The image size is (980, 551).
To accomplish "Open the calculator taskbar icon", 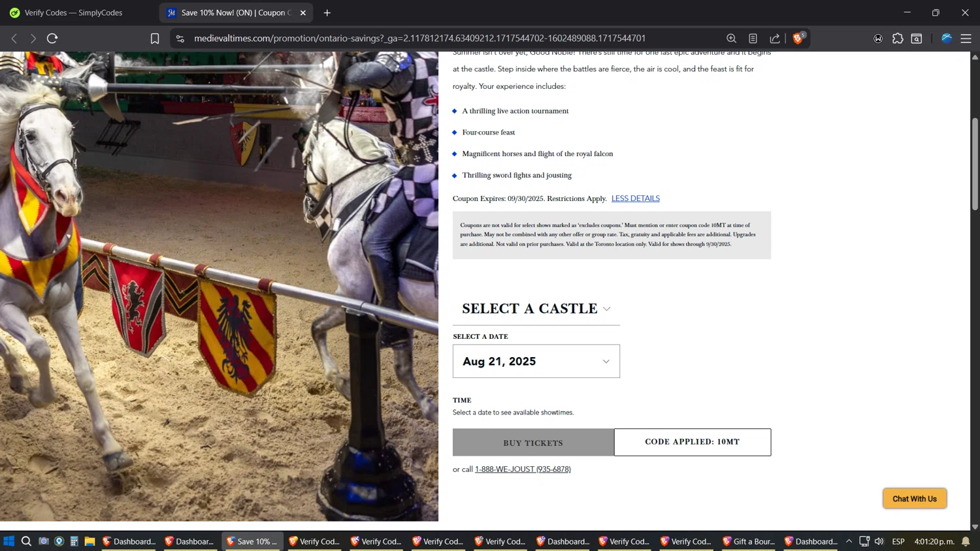I will pyautogui.click(x=74, y=541).
